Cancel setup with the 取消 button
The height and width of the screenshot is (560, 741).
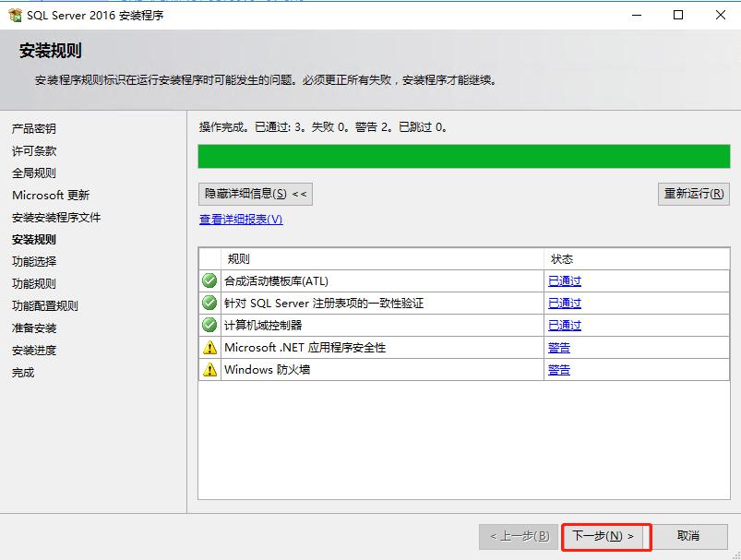tap(688, 536)
